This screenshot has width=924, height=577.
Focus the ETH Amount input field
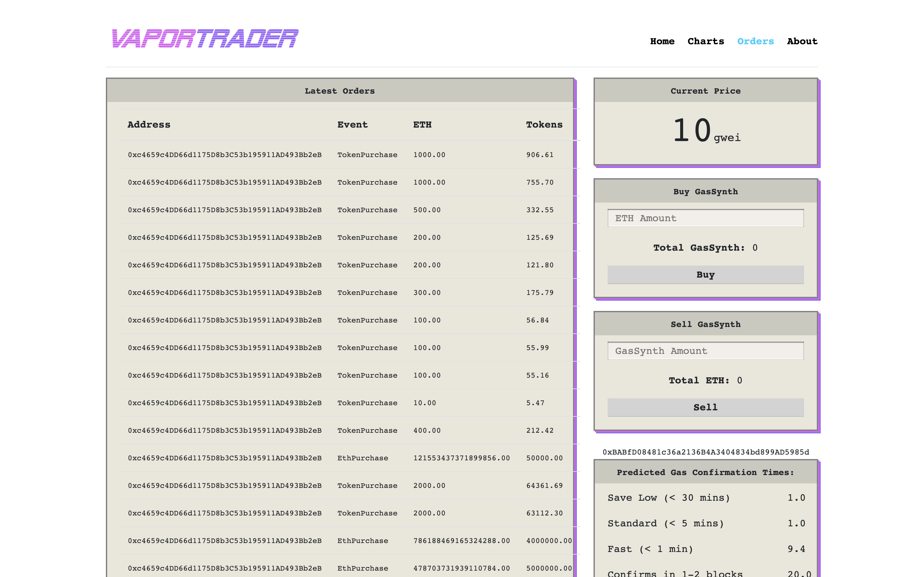705,218
